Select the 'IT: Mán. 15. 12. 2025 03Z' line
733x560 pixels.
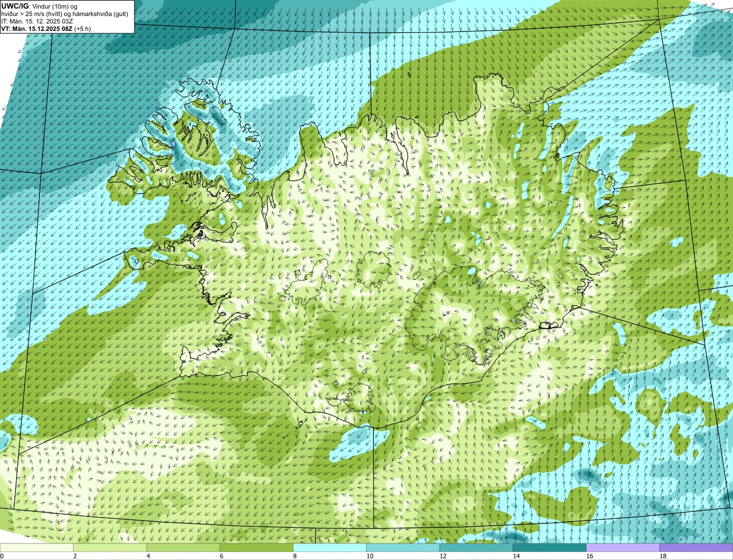pyautogui.click(x=37, y=21)
